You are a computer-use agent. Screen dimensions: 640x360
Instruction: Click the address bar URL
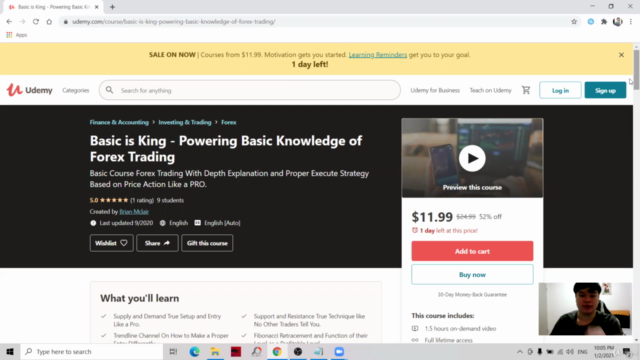coord(174,22)
